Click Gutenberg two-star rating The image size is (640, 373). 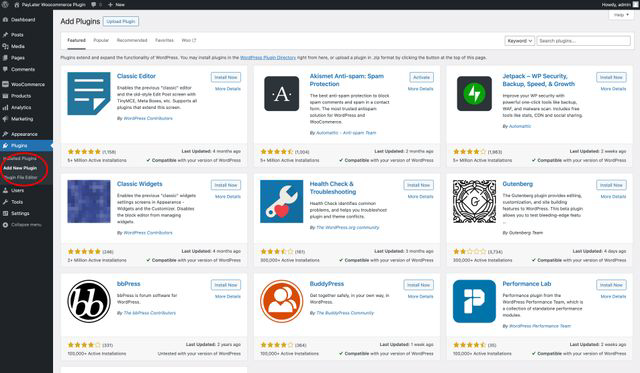pyautogui.click(x=470, y=251)
